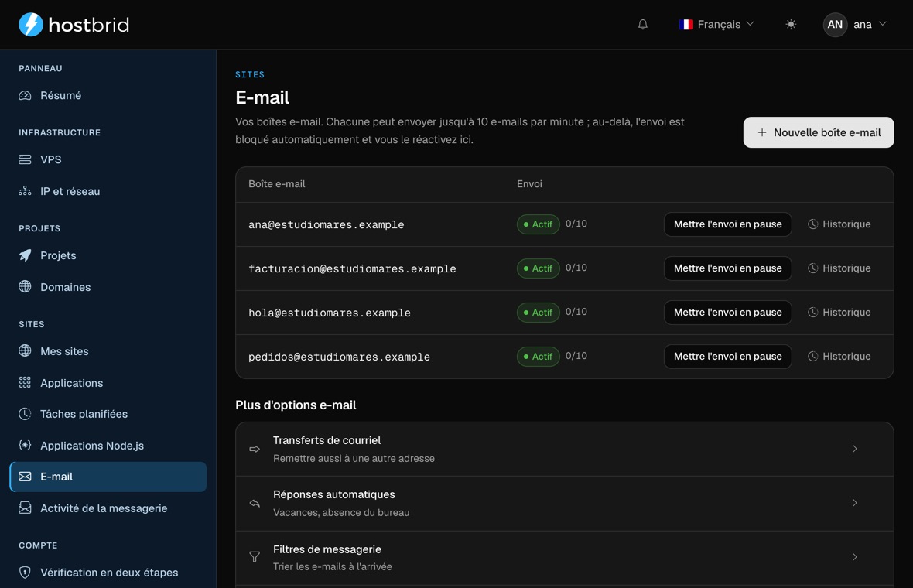Click the Applications grid icon
Image resolution: width=913 pixels, height=588 pixels.
point(25,382)
